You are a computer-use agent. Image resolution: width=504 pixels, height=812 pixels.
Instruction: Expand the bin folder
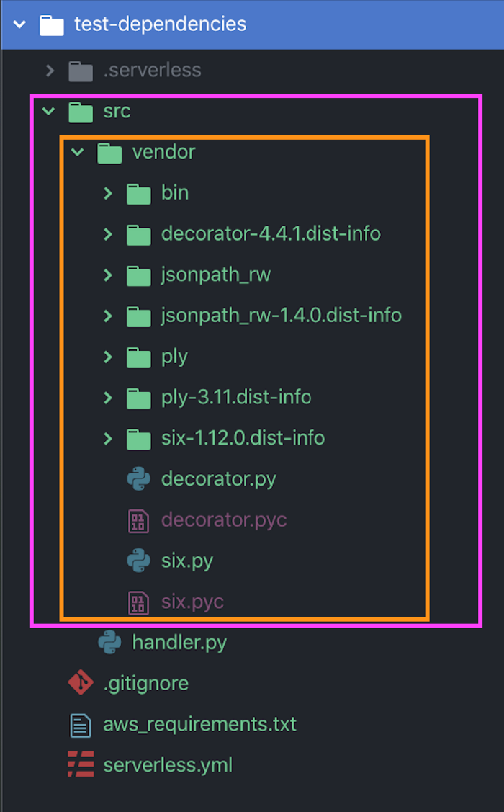tap(108, 193)
